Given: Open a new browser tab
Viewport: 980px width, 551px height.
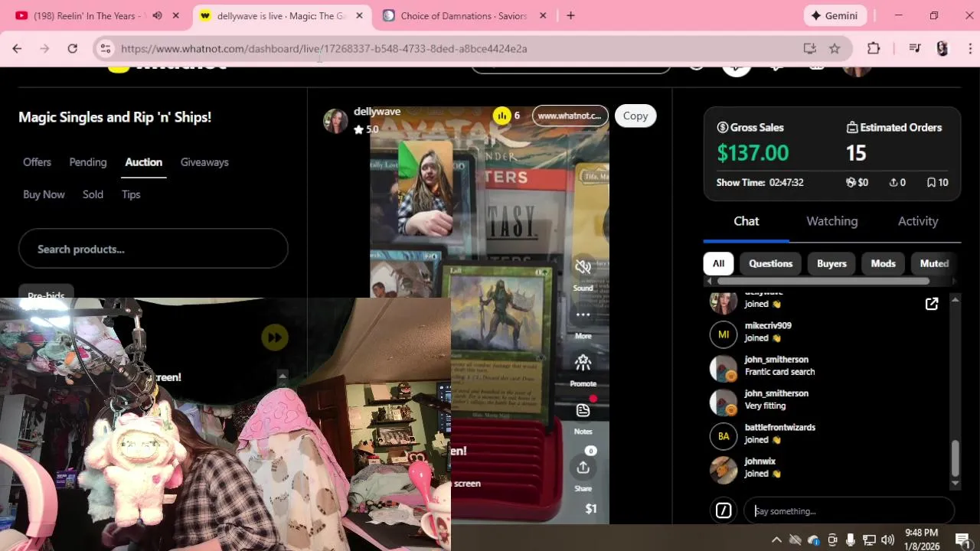Looking at the screenshot, I should click(x=570, y=15).
